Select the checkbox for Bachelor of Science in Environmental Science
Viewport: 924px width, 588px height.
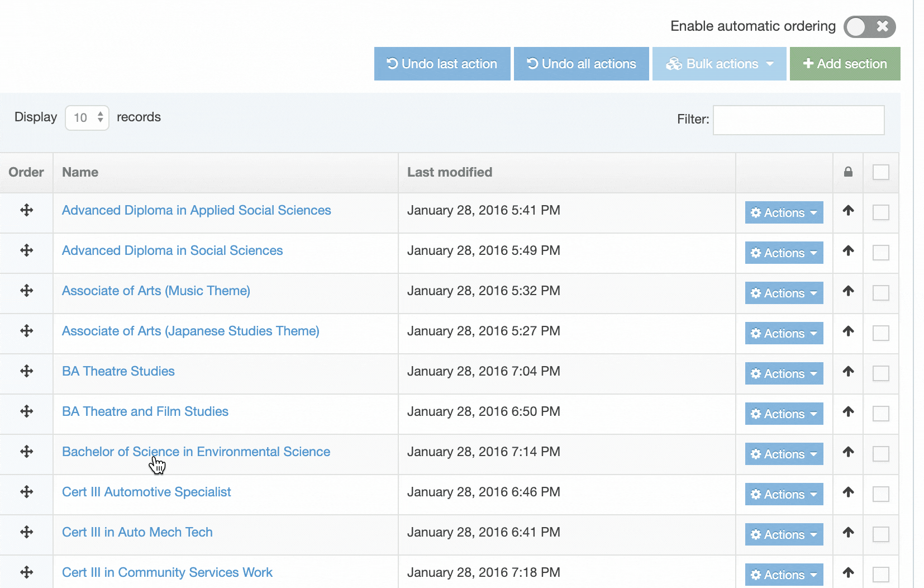tap(880, 454)
